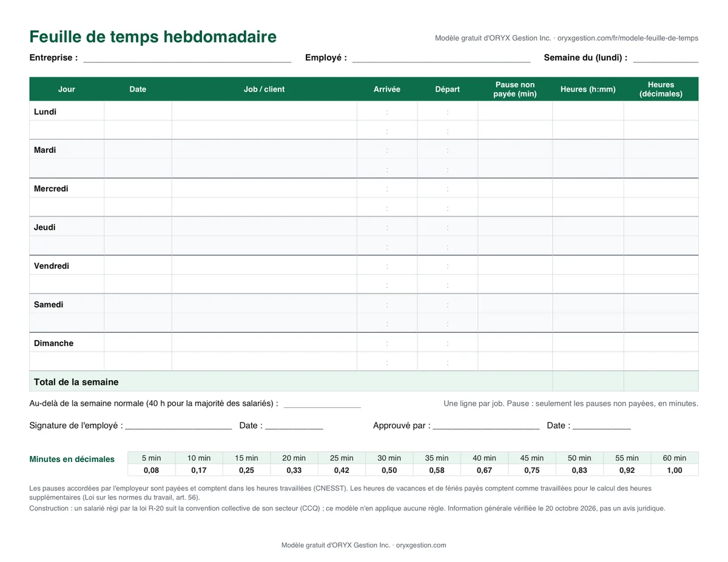Image resolution: width=728 pixels, height=562 pixels.
Task: Click the Job / client cell for Mardi
Action: point(264,150)
